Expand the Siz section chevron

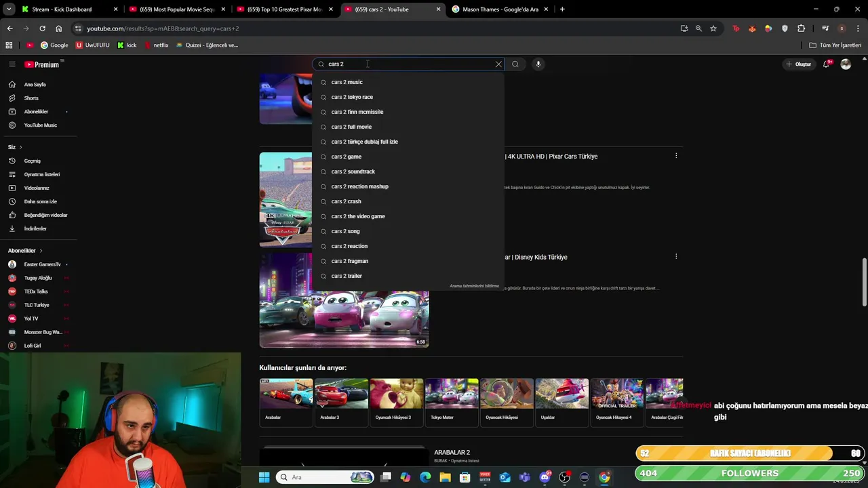[20, 147]
